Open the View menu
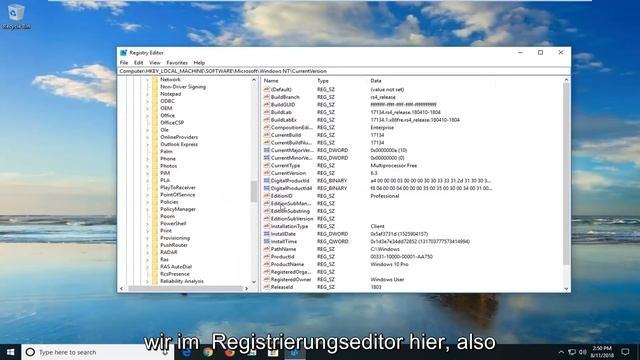The image size is (640, 360). tap(155, 63)
